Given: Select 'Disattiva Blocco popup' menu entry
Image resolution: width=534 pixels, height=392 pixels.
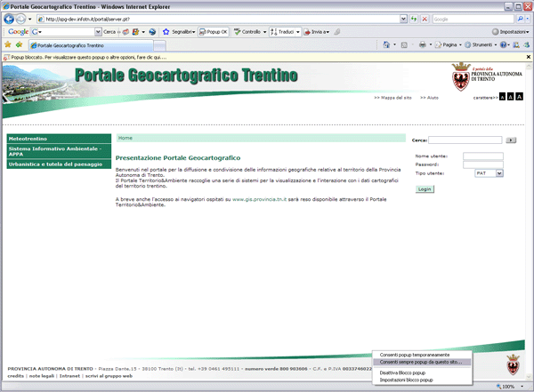Looking at the screenshot, I should [x=403, y=372].
